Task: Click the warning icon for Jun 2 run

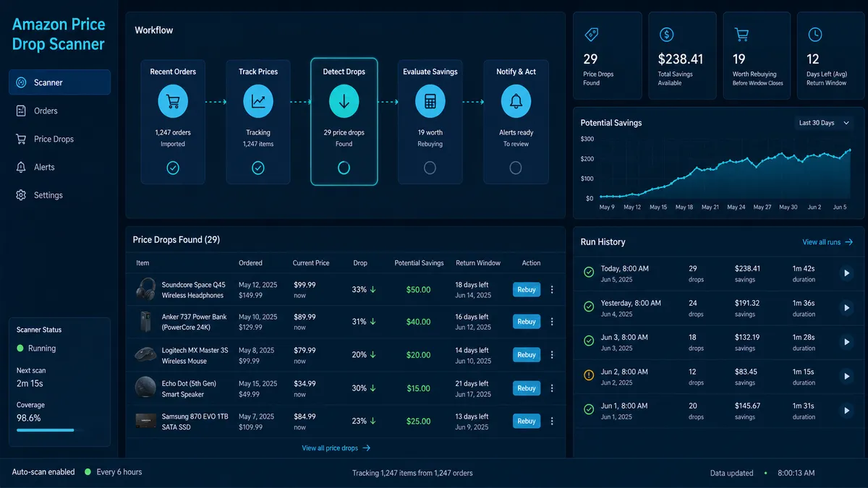Action: [589, 376]
